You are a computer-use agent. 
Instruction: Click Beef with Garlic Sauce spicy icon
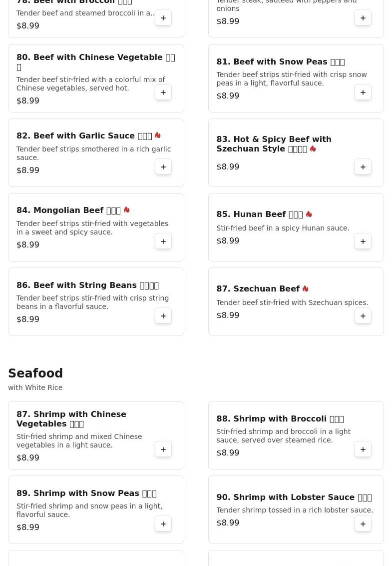[158, 135]
